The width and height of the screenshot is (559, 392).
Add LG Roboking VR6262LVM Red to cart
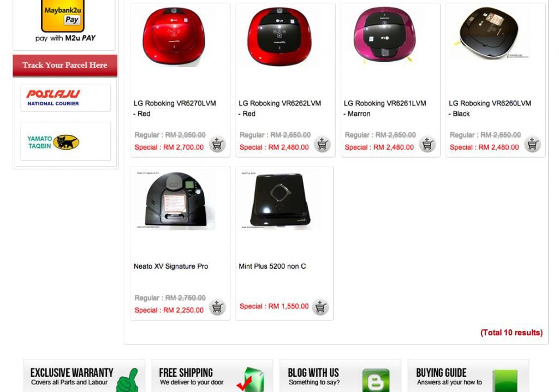point(322,145)
